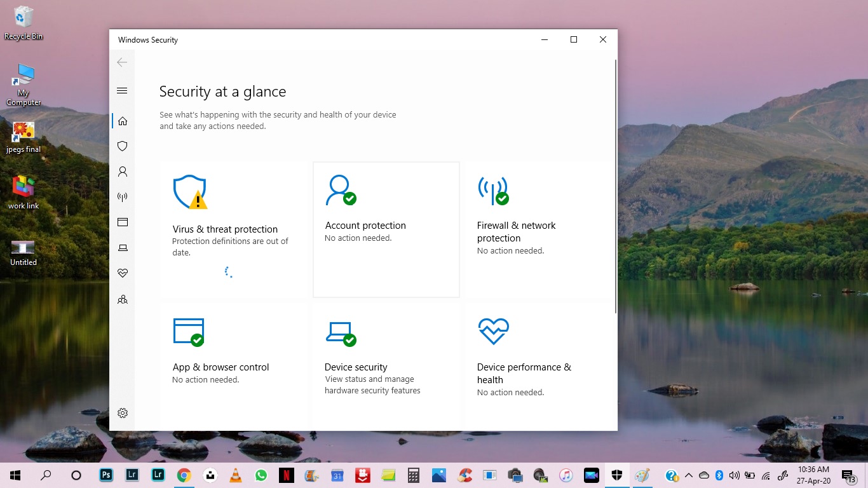Open the App & browser control tile
The height and width of the screenshot is (488, 868).
pos(233,367)
